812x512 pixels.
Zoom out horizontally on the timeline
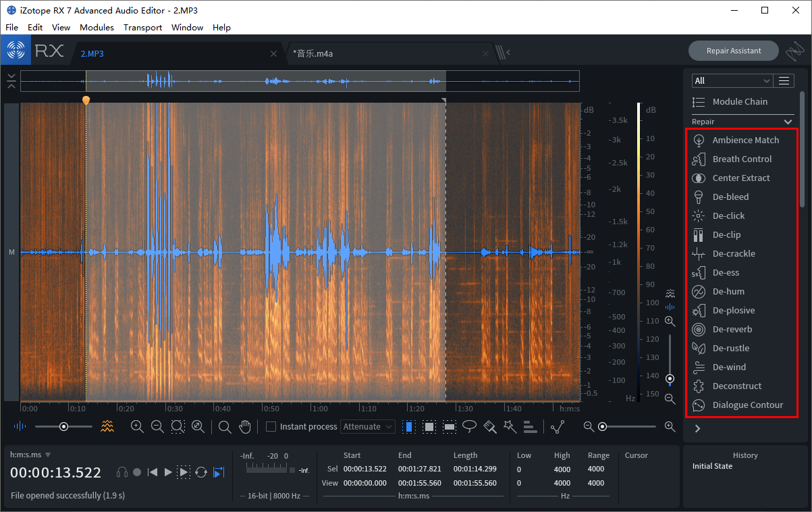click(x=157, y=426)
